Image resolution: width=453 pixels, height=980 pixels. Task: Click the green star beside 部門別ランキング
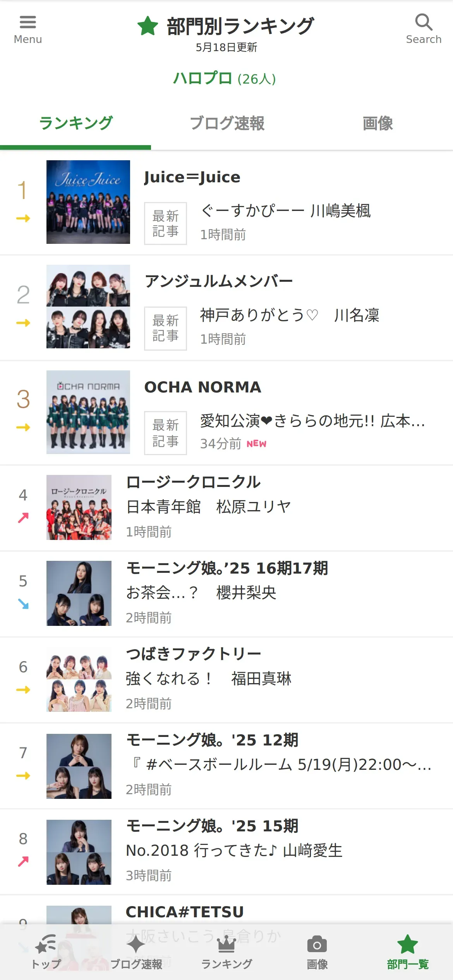click(x=148, y=26)
